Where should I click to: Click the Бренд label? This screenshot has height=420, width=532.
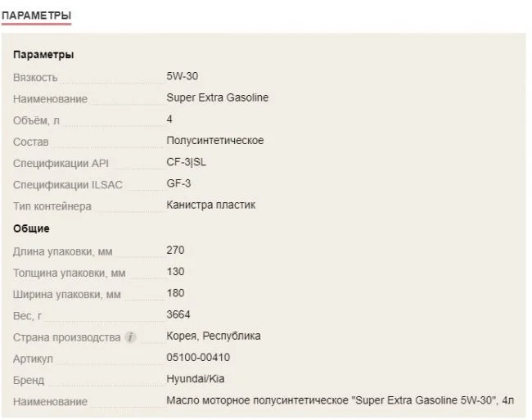[29, 381]
